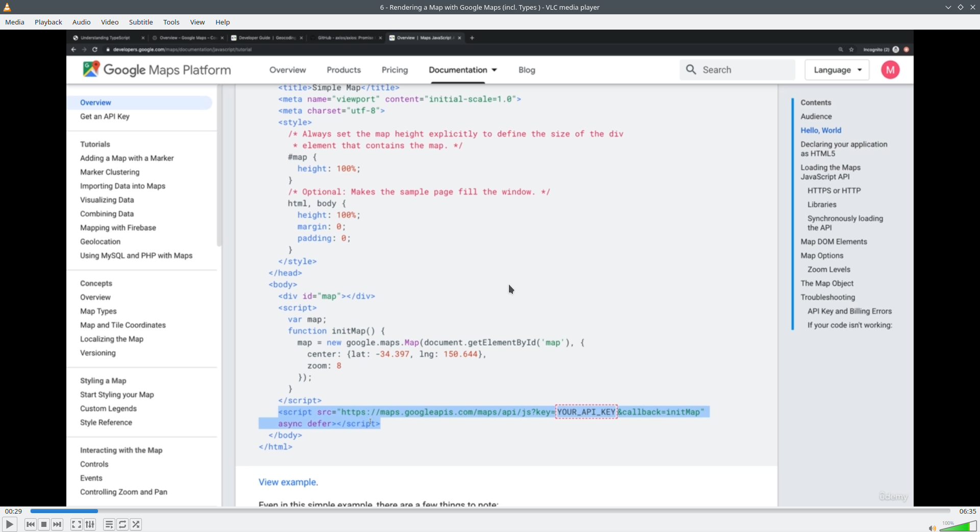Click the Search magnifier icon
Image resolution: width=980 pixels, height=532 pixels.
click(x=691, y=69)
